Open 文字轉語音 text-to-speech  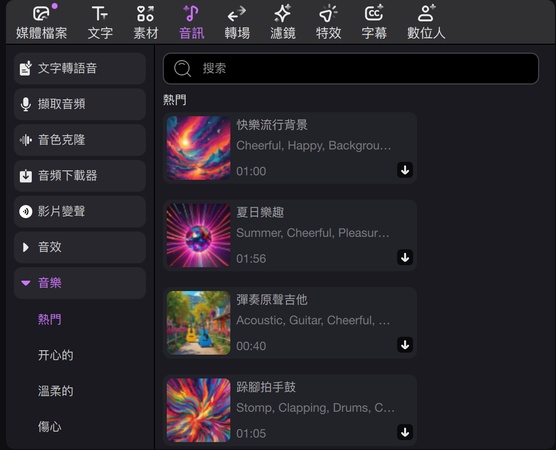80,68
